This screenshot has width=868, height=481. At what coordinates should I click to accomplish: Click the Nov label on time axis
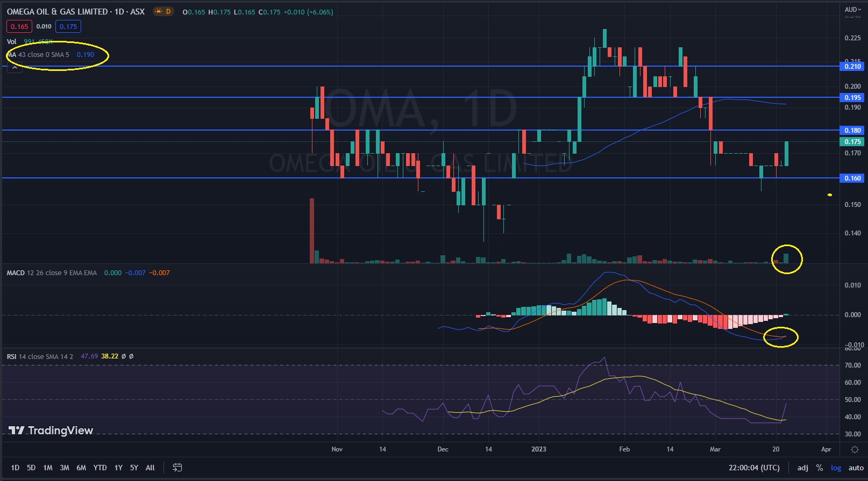click(337, 449)
